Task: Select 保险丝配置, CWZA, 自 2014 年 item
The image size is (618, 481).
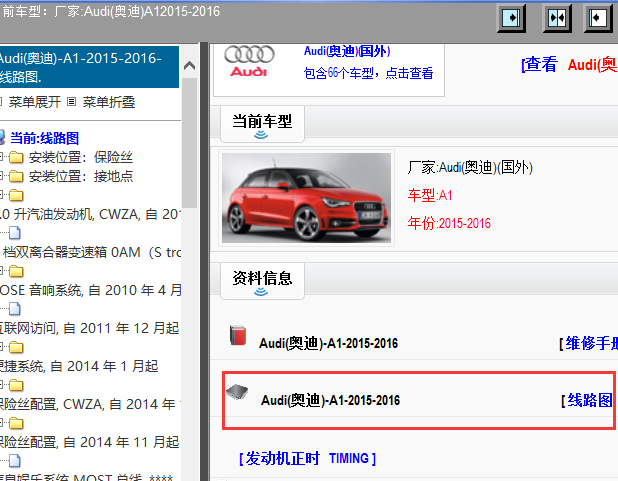Action: point(90,404)
